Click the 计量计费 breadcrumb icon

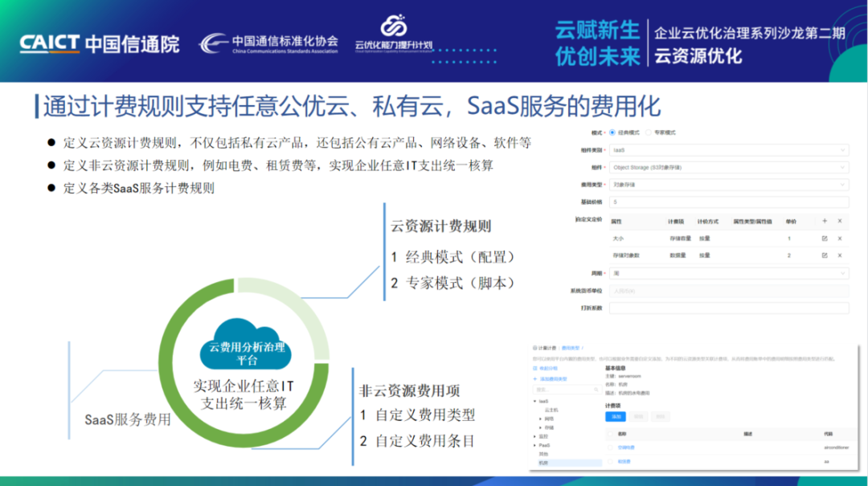[x=534, y=348]
